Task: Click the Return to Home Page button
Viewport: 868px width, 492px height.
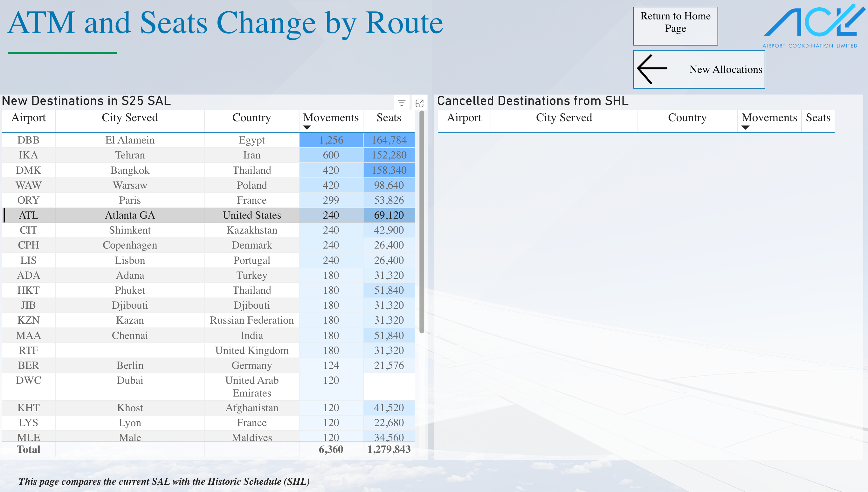Action: [675, 26]
